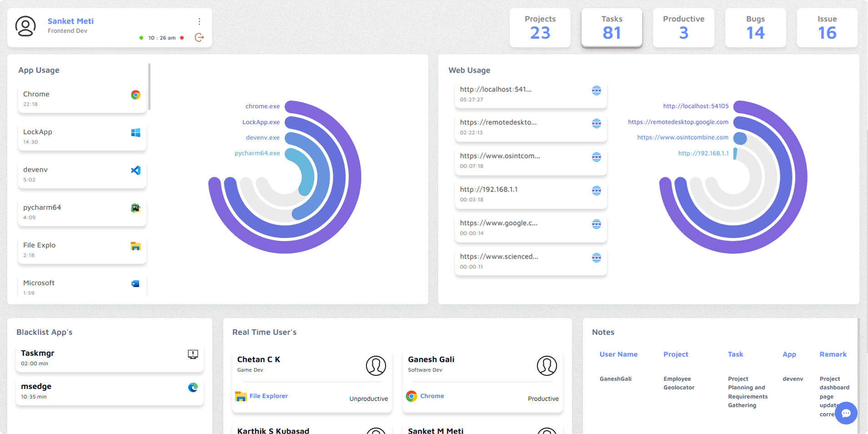The image size is (868, 434).
Task: Click the PyCharm icon on pycharm64 card
Action: (135, 208)
